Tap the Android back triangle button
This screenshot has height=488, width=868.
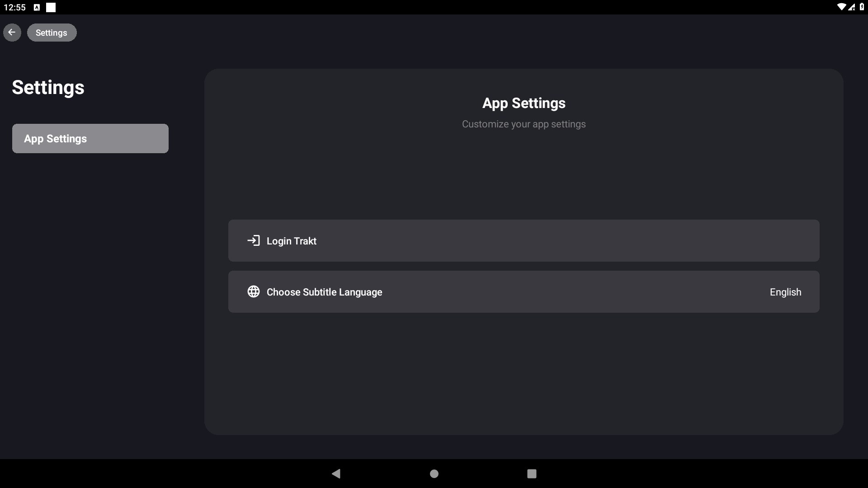(336, 474)
